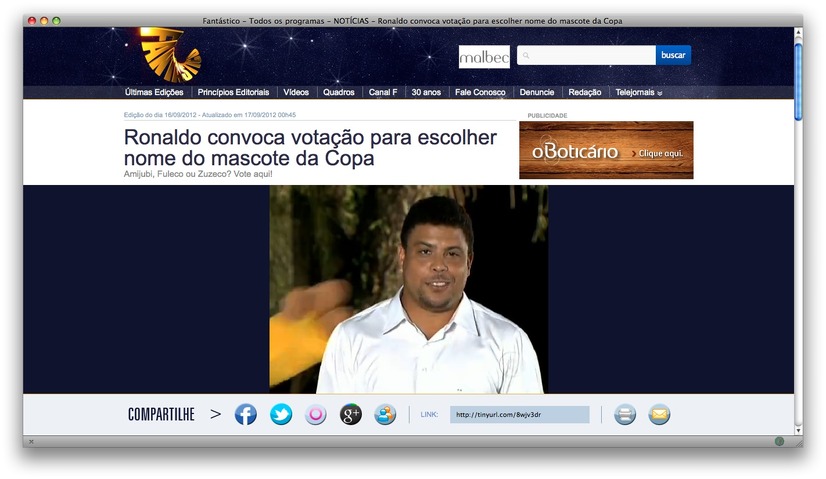This screenshot has height=479, width=826.
Task: Share the article on Twitter
Action: pyautogui.click(x=281, y=415)
